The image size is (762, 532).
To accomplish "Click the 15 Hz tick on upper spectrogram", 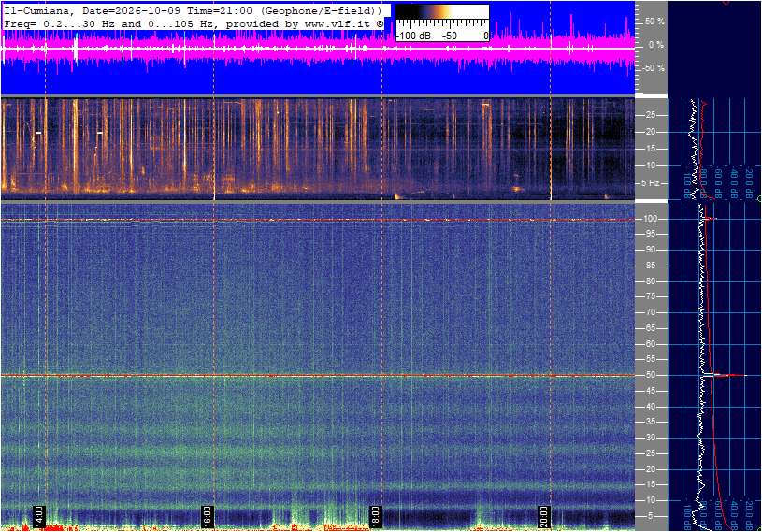I will pos(650,149).
